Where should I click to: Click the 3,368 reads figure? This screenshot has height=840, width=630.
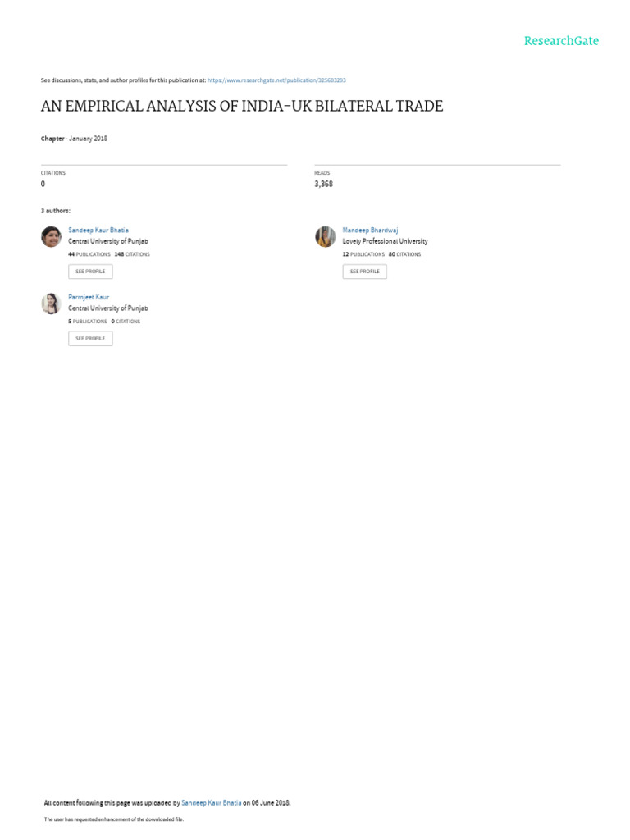pyautogui.click(x=323, y=184)
